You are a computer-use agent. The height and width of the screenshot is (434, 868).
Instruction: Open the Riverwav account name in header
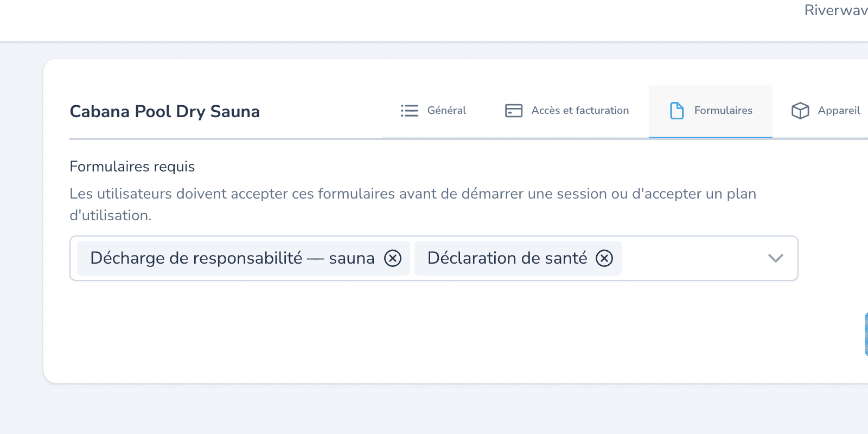point(836,10)
